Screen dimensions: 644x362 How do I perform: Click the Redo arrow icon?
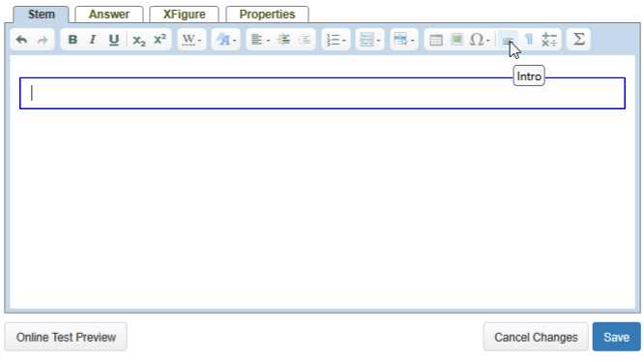point(43,40)
